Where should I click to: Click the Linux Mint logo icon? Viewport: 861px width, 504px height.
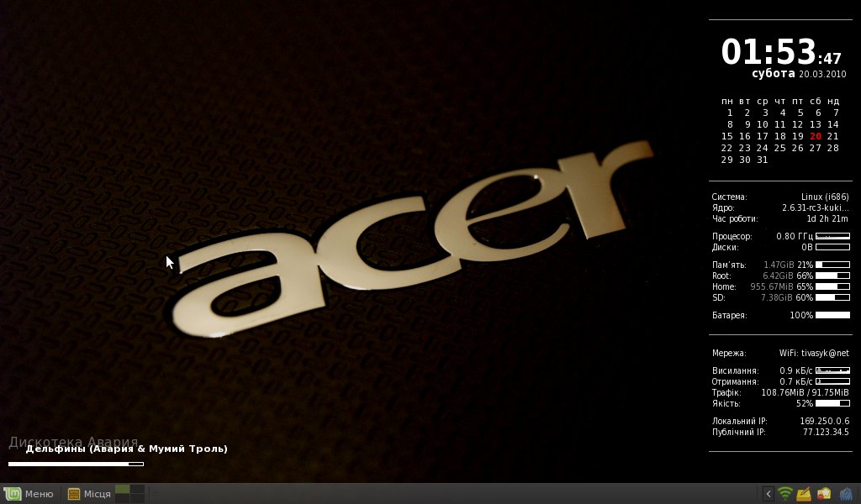[12, 494]
